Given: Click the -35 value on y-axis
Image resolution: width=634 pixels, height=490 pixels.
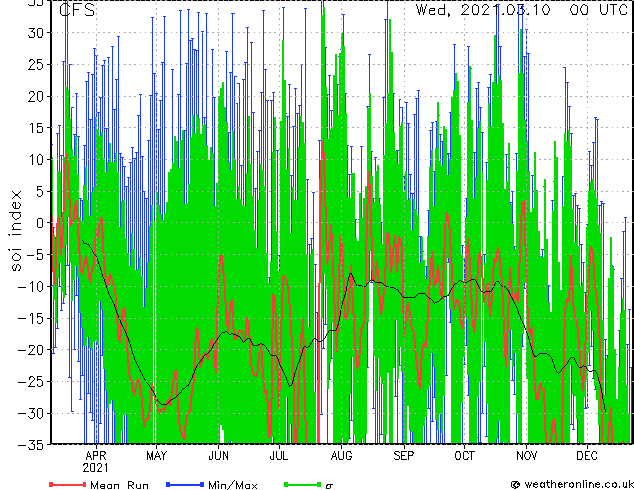Looking at the screenshot, I should tap(31, 445).
